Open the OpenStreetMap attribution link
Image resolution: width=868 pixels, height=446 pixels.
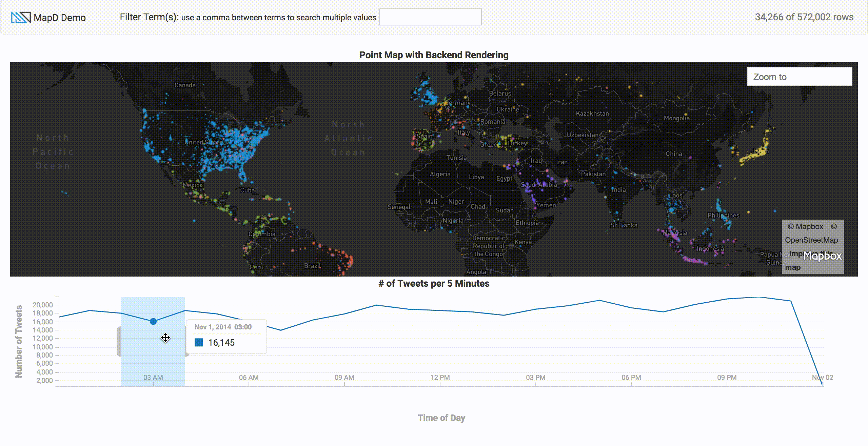[811, 240]
